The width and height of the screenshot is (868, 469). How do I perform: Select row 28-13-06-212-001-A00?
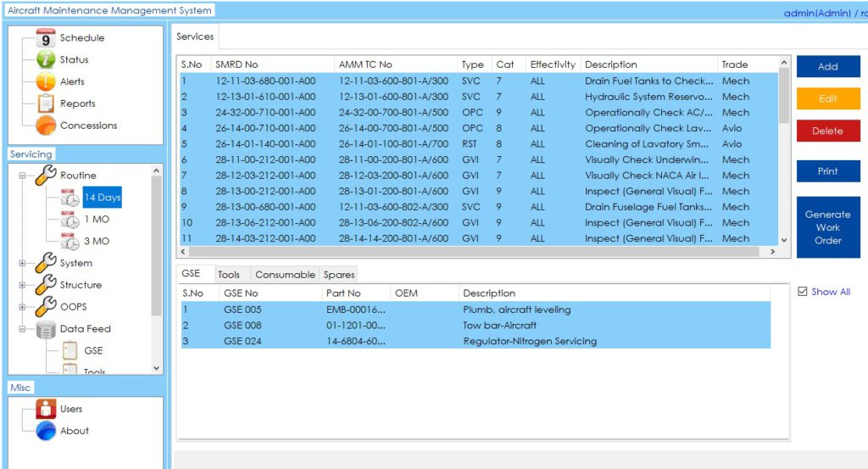tap(479, 222)
